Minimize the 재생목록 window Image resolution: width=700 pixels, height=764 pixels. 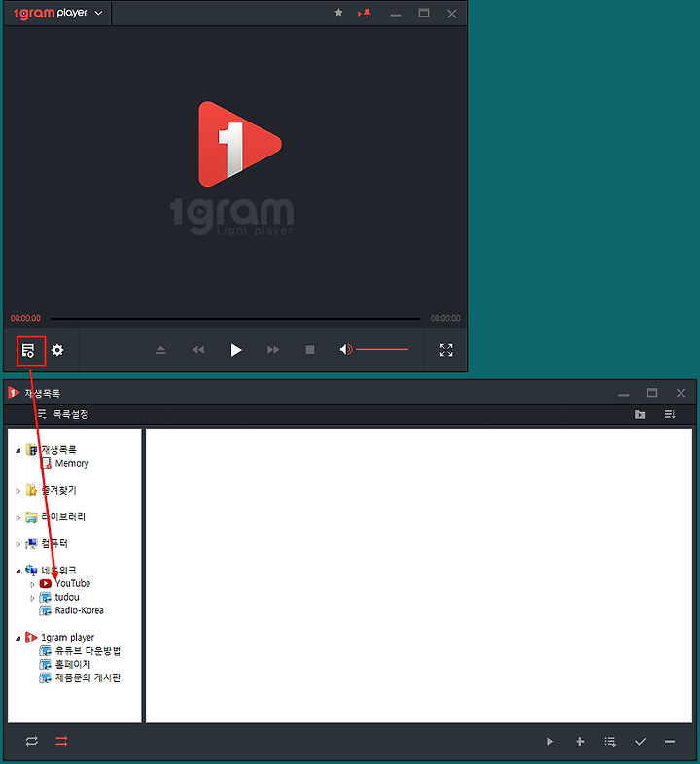tap(624, 395)
